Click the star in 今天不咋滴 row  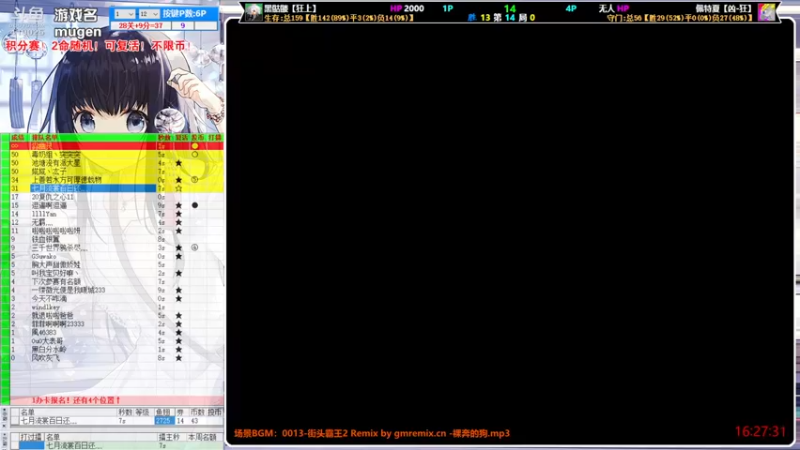point(179,298)
